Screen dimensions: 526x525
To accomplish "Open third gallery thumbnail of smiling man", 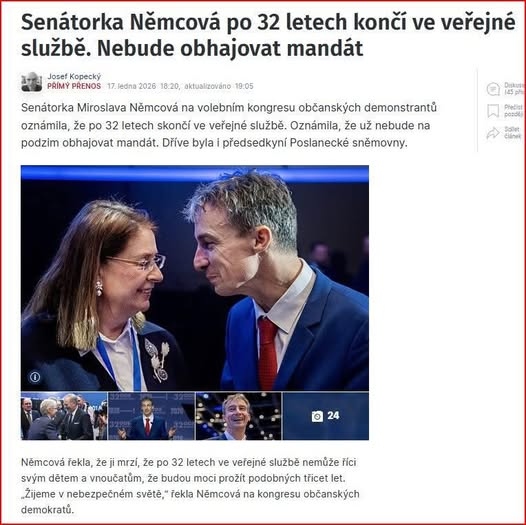I will pyautogui.click(x=239, y=416).
